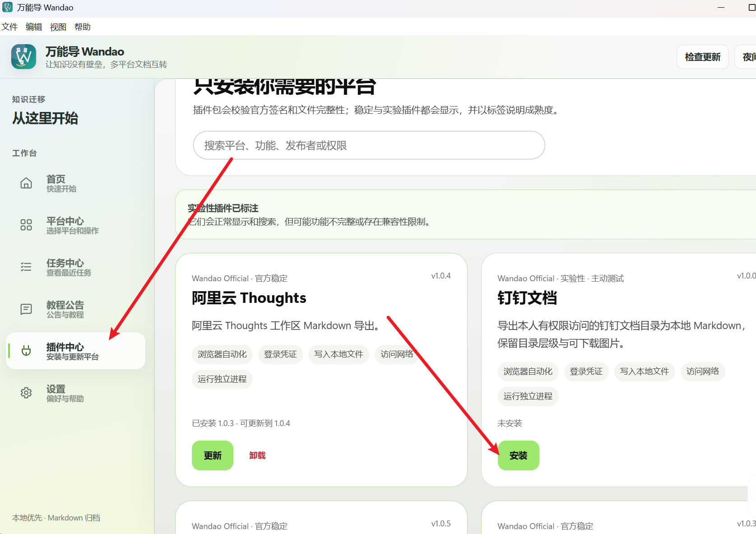Open the 文件 menu
The height and width of the screenshot is (534, 756).
[x=9, y=27]
